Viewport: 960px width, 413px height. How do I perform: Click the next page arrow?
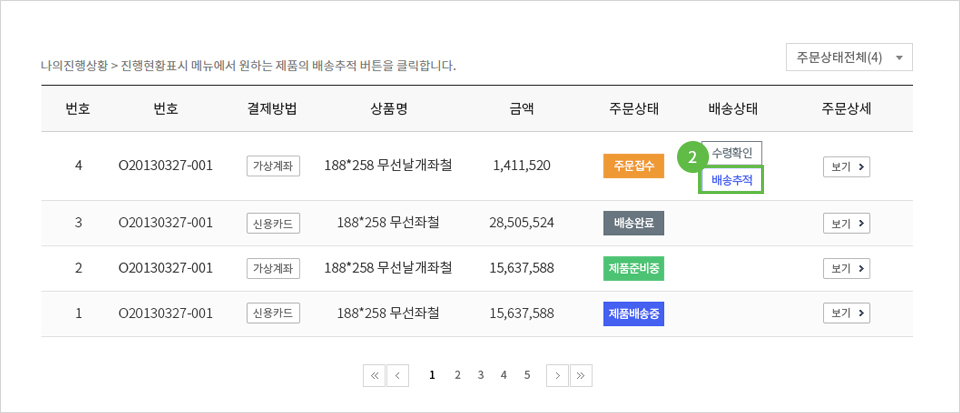point(558,375)
